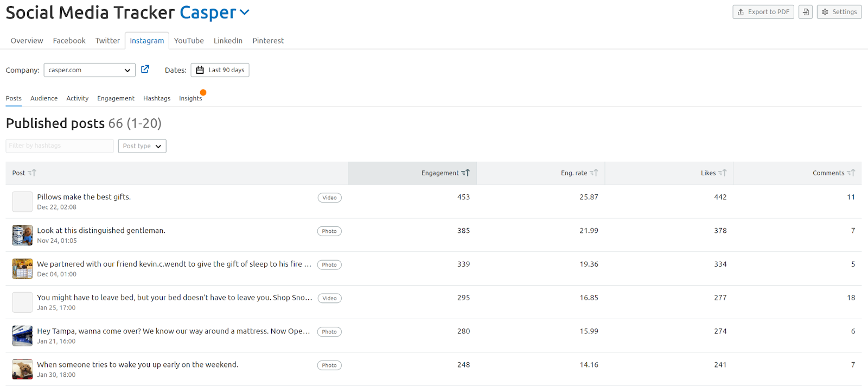
Task: Open casper.com external link icon
Action: click(x=145, y=69)
